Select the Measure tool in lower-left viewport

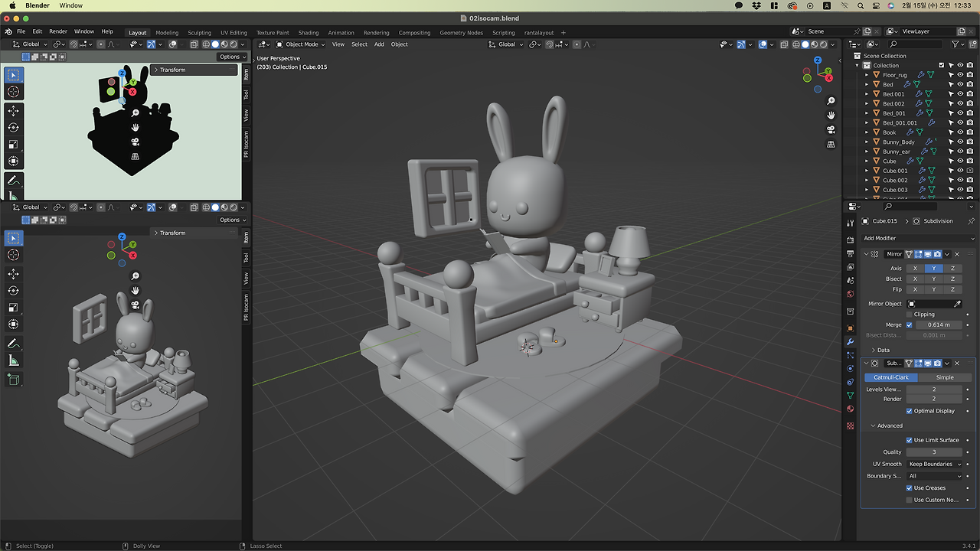coord(13,360)
